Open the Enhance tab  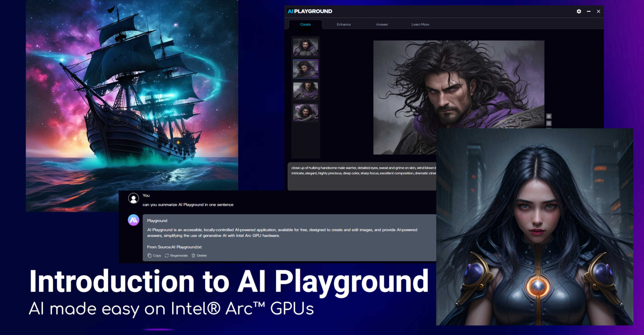tap(344, 24)
